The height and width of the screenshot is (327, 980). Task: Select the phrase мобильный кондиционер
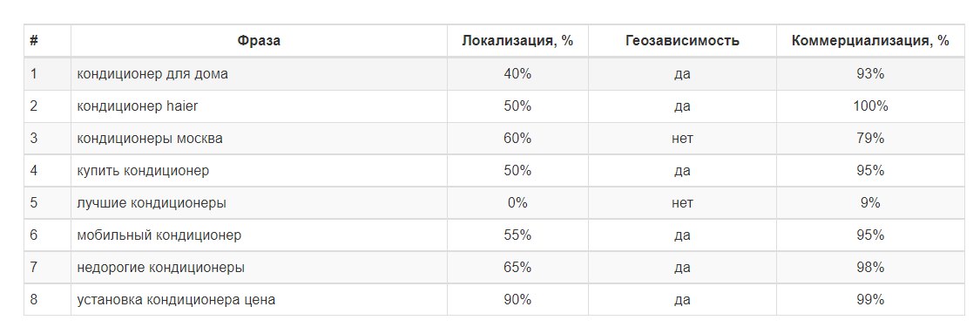click(159, 235)
